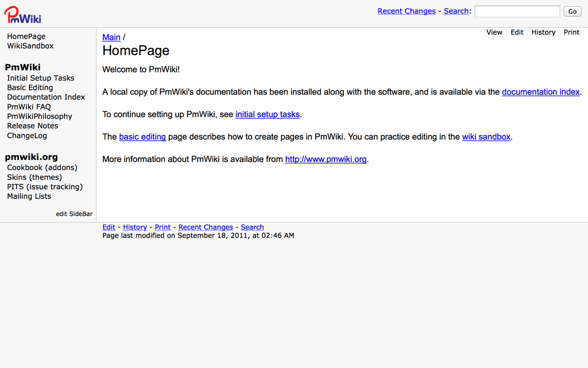This screenshot has width=588, height=368.
Task: Open the basic editing link
Action: coord(142,137)
